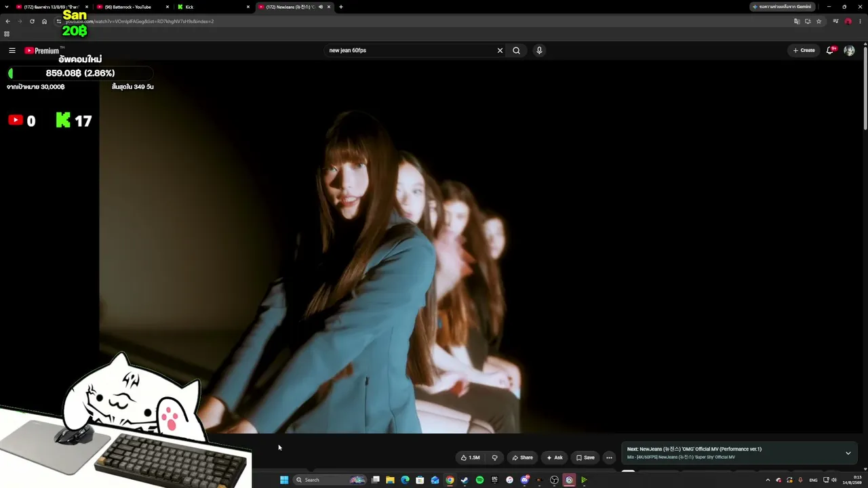This screenshot has width=868, height=488.
Task: Show hidden system tray icons
Action: point(768,480)
